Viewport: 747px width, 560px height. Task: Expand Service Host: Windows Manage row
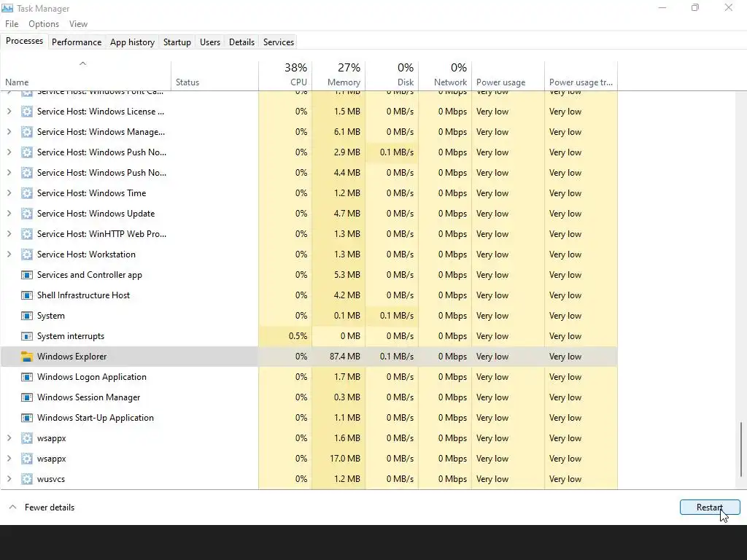click(9, 132)
